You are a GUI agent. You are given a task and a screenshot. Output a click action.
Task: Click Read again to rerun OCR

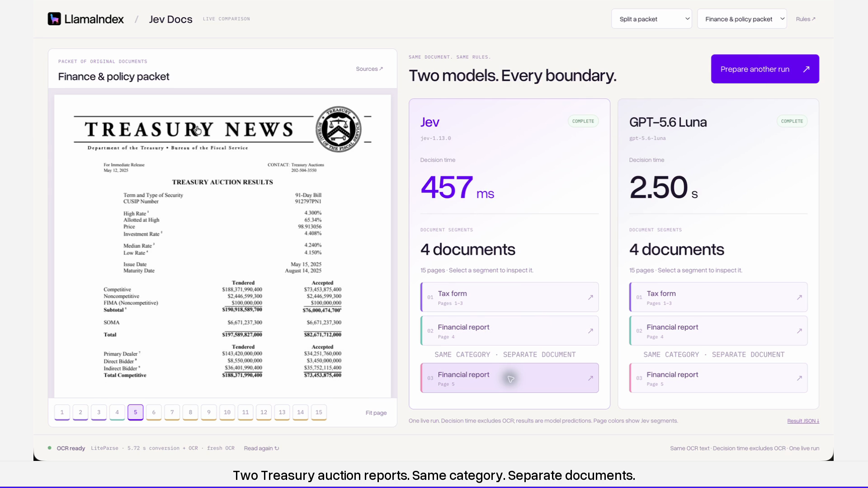coord(261,448)
